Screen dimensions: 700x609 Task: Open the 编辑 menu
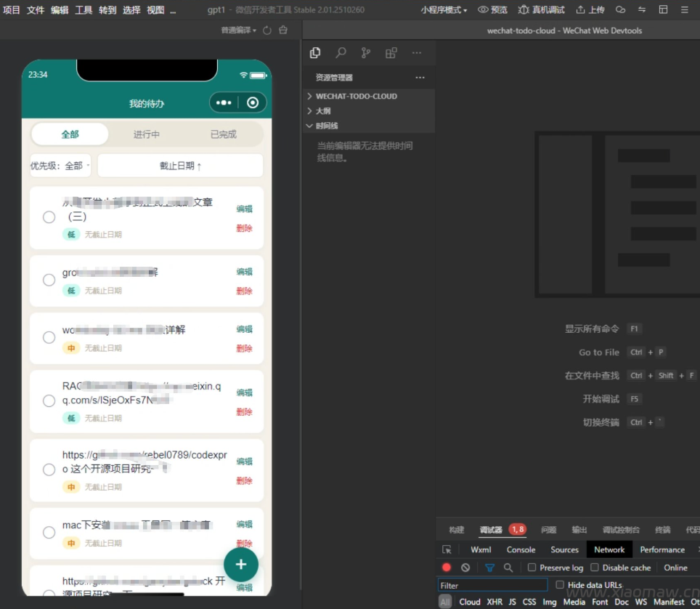click(x=60, y=10)
